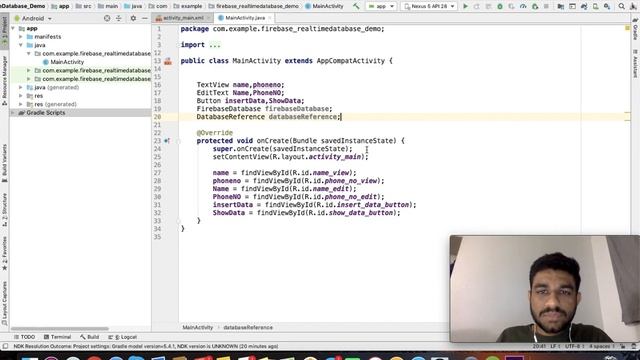Expand the res (generated) folder
This screenshot has height=360, width=640.
(x=21, y=104)
